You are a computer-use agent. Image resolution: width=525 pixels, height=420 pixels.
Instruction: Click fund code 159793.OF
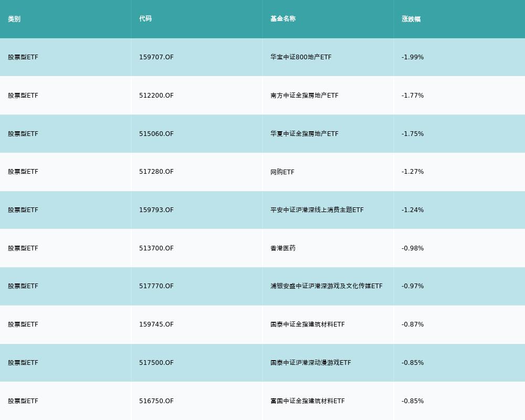coord(156,210)
